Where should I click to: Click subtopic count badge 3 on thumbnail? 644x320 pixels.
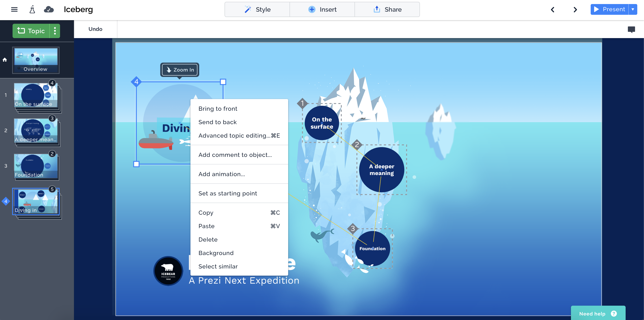click(52, 119)
